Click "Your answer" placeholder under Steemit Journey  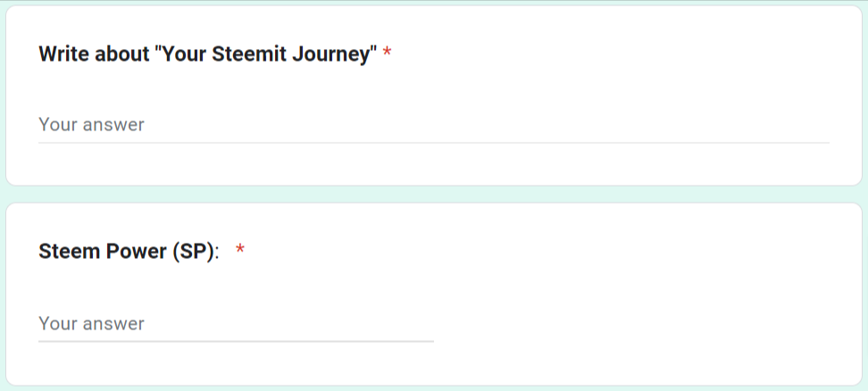(91, 125)
